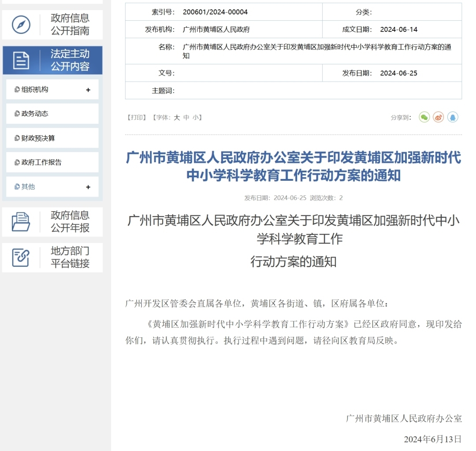Open 财政预决算 in the sidebar

click(38, 138)
